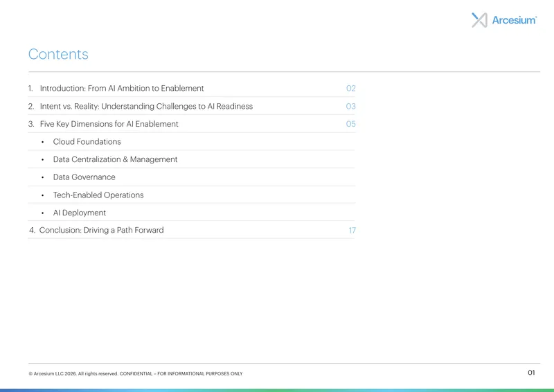Click the Arcesium logo icon
The image size is (554, 392).
[x=479, y=20]
